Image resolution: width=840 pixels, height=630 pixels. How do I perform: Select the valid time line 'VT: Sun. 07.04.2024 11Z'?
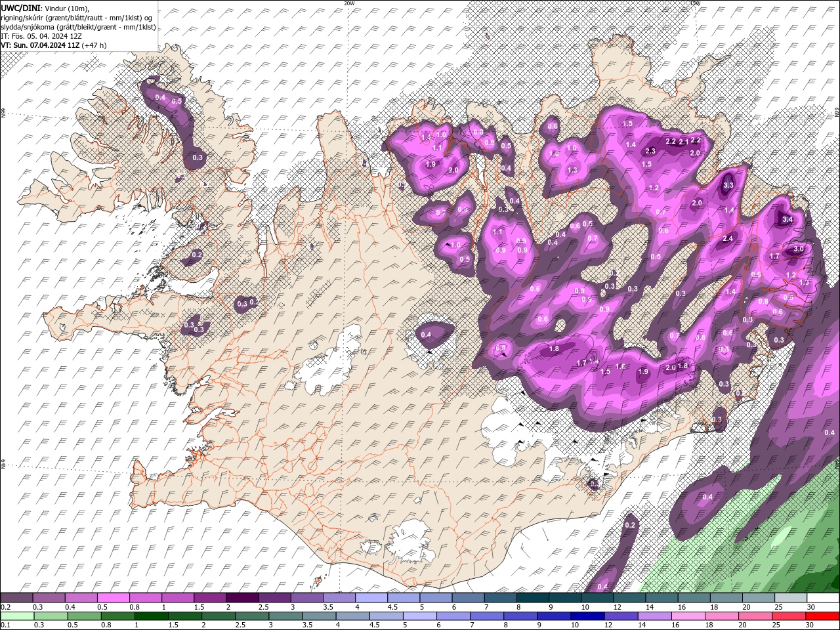pyautogui.click(x=41, y=45)
